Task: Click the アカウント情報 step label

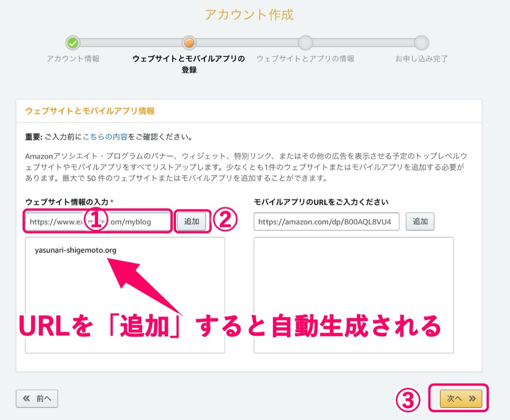Action: (73, 59)
